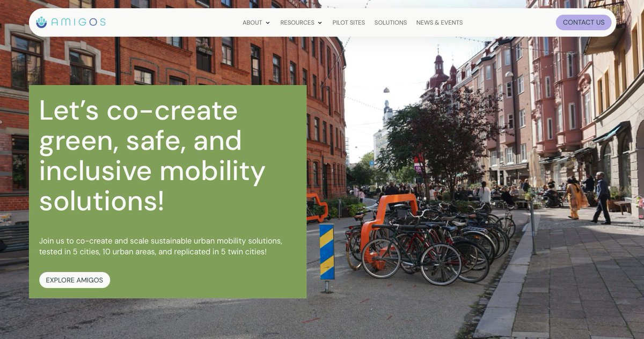Click the AMIGOS wordmark text in header
644x339 pixels.
pos(78,22)
